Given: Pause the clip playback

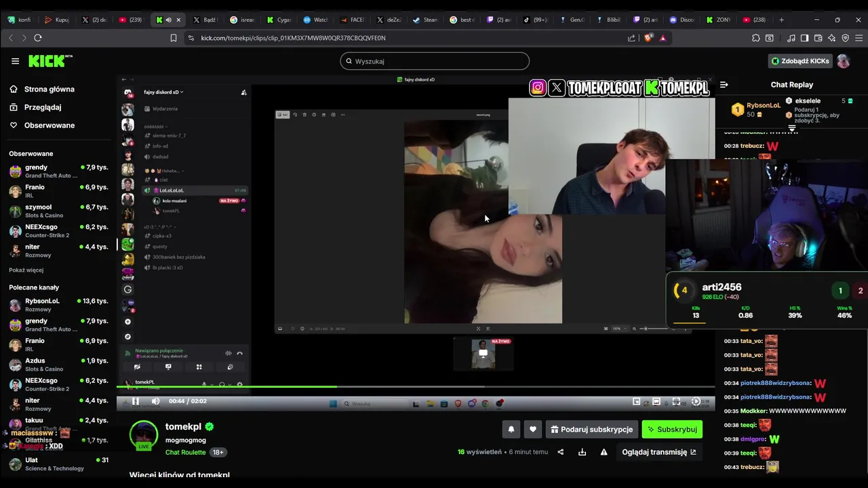Looking at the screenshot, I should pyautogui.click(x=135, y=401).
